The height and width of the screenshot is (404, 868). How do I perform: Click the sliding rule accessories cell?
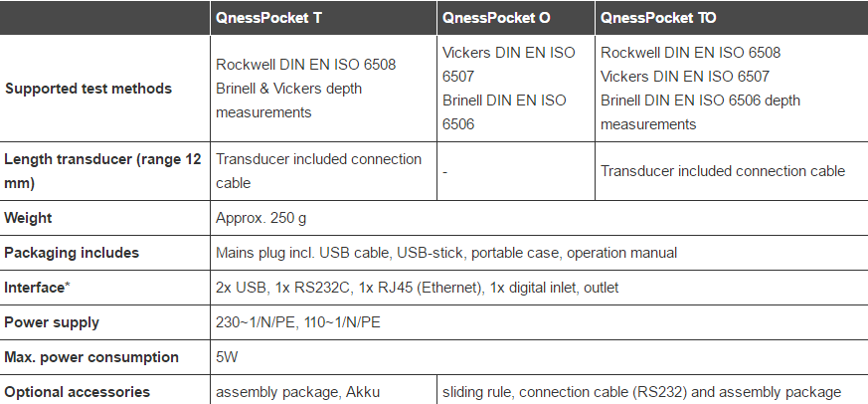641,392
